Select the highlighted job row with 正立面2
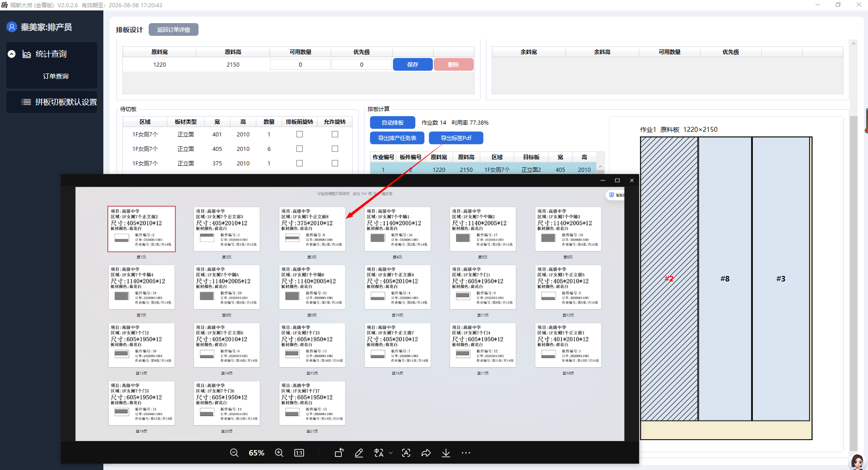This screenshot has height=470, width=868. [x=483, y=170]
